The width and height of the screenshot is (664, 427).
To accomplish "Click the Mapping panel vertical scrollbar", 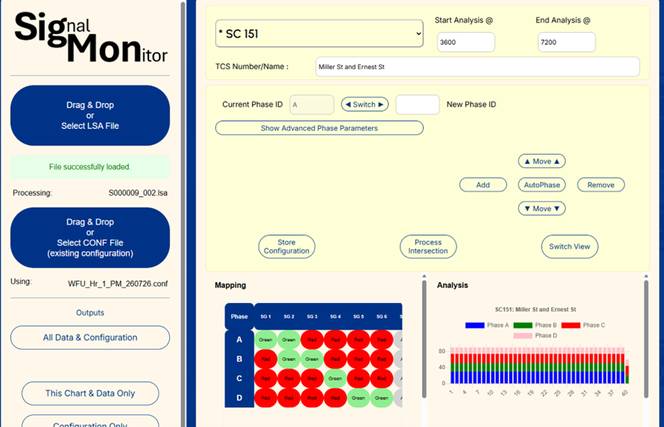I will 424,338.
